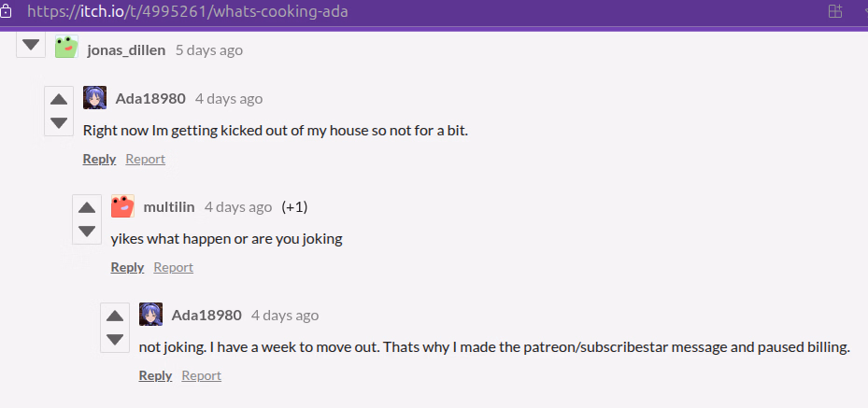Reply to Ada18980's not joking comment

coord(155,375)
